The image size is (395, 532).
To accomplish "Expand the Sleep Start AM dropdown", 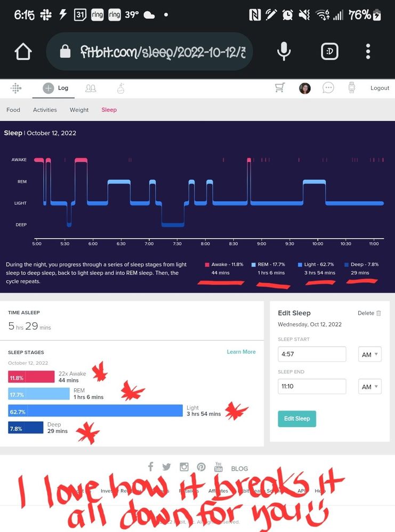I will pos(369,355).
